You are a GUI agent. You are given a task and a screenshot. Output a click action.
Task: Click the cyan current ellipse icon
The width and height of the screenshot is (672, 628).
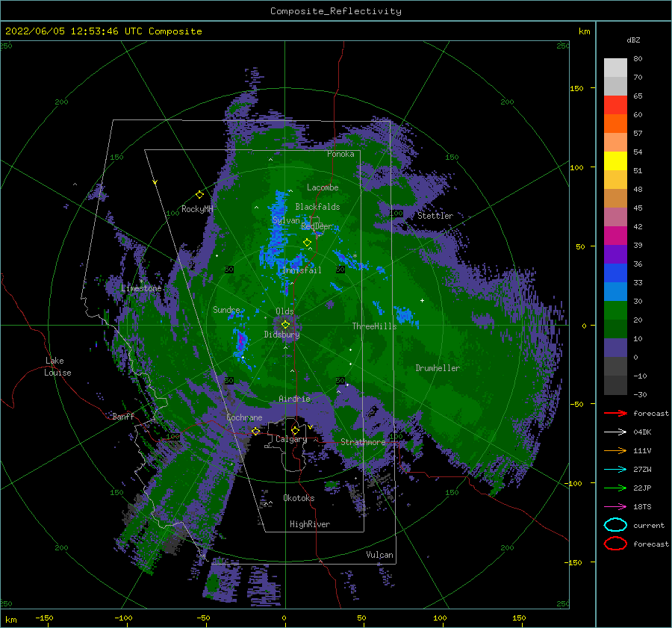615,525
